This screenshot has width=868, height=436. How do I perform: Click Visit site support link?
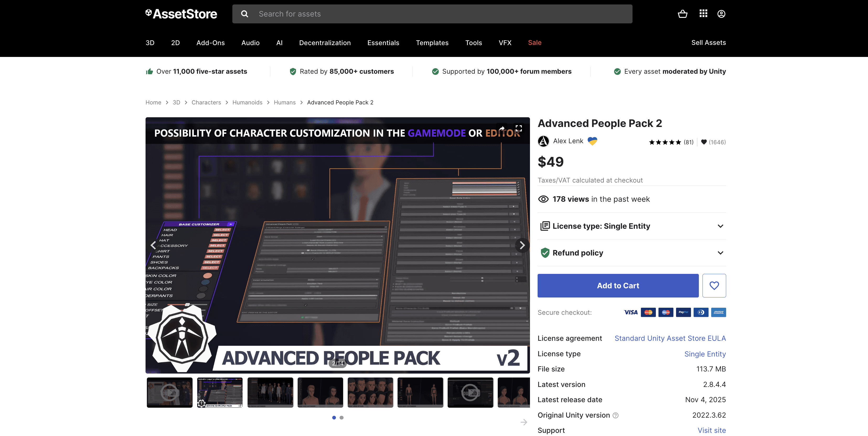pos(712,430)
